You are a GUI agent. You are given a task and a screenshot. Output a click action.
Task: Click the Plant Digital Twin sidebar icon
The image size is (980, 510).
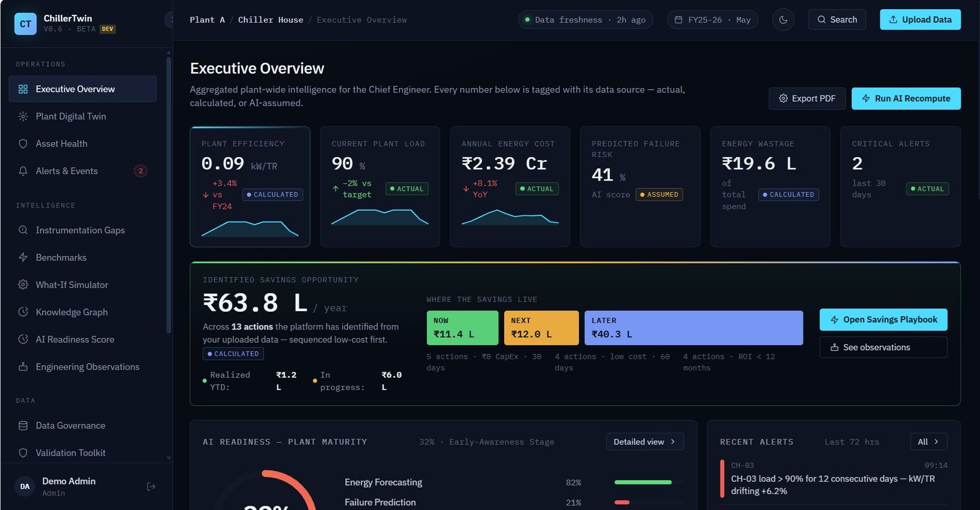(23, 116)
